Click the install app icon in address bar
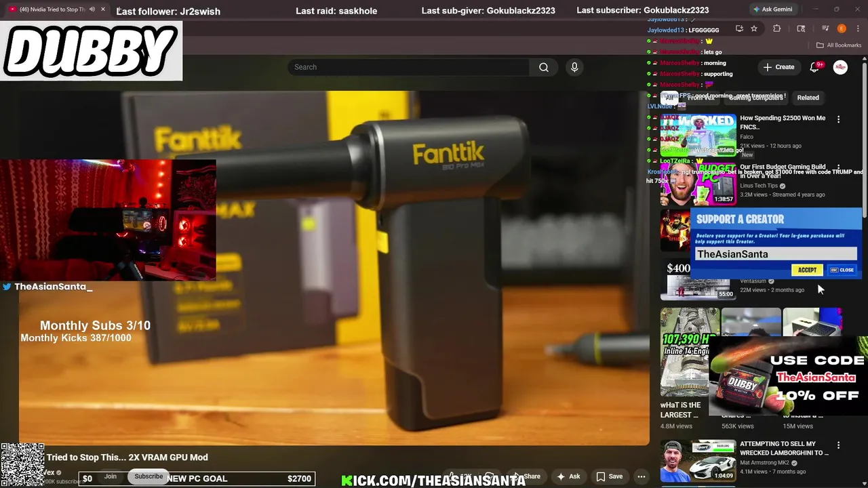The image size is (868, 488). (x=739, y=28)
